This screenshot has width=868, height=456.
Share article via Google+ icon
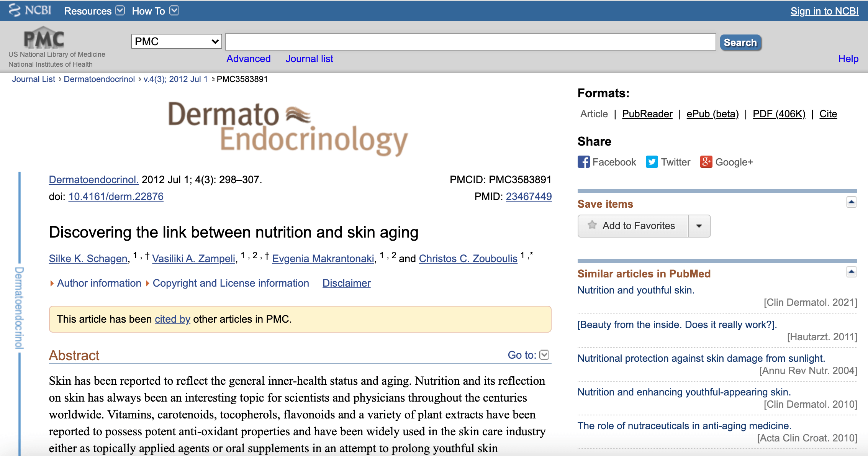coord(706,162)
